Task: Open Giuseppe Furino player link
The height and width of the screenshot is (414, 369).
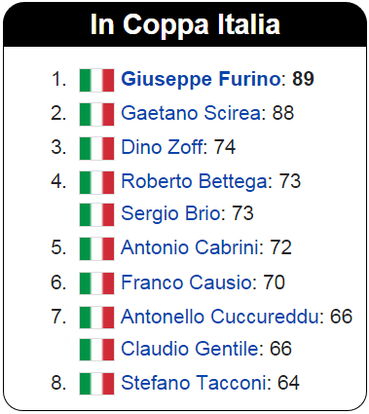Action: coord(201,80)
